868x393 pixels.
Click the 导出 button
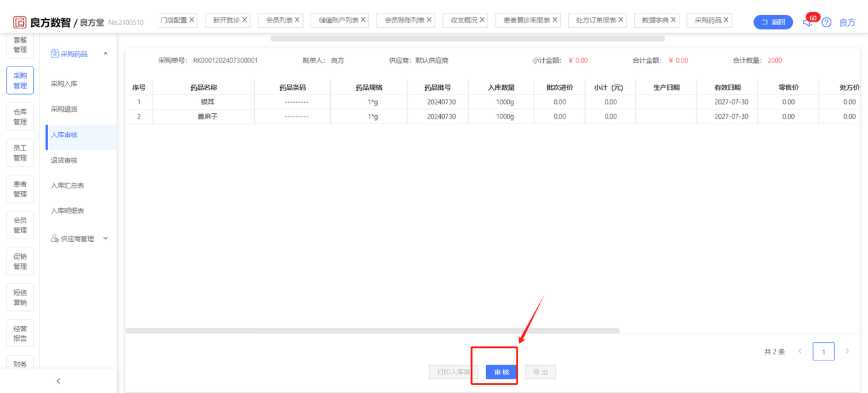tap(540, 372)
